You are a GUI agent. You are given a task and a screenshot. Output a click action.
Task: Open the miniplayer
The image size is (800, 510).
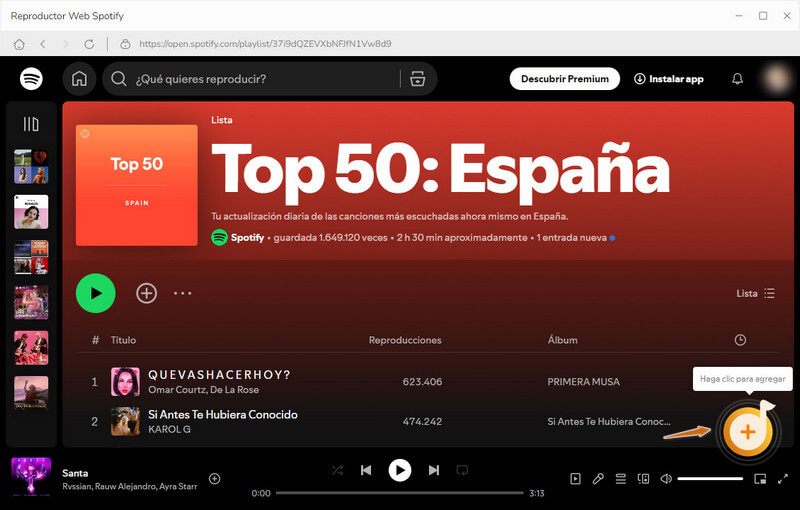[x=760, y=478]
